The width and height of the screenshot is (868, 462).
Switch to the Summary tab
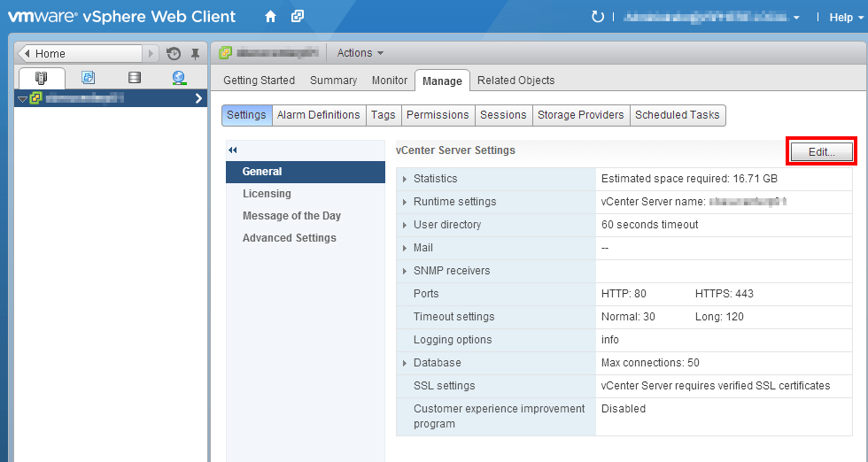pos(333,81)
